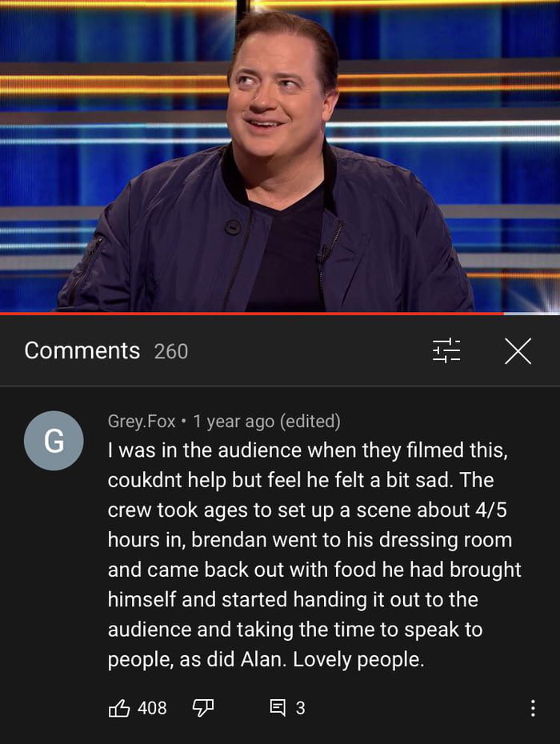Seek within the red played progress bar
Image resolution: width=560 pixels, height=744 pixels.
click(x=251, y=314)
